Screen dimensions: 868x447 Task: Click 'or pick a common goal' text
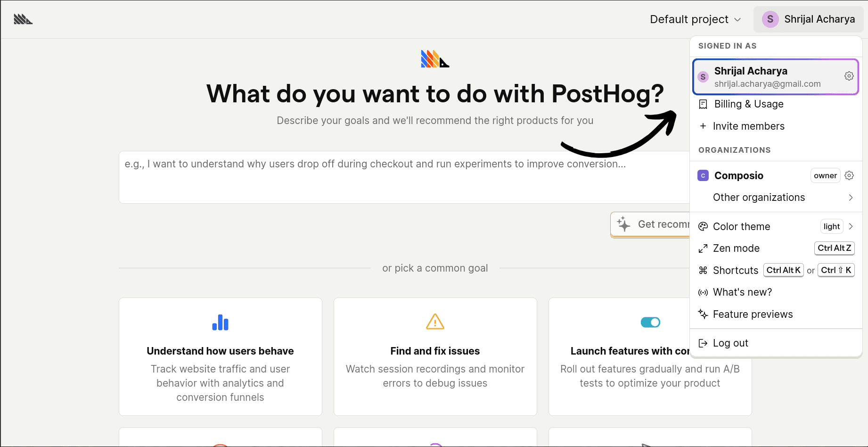[435, 268]
